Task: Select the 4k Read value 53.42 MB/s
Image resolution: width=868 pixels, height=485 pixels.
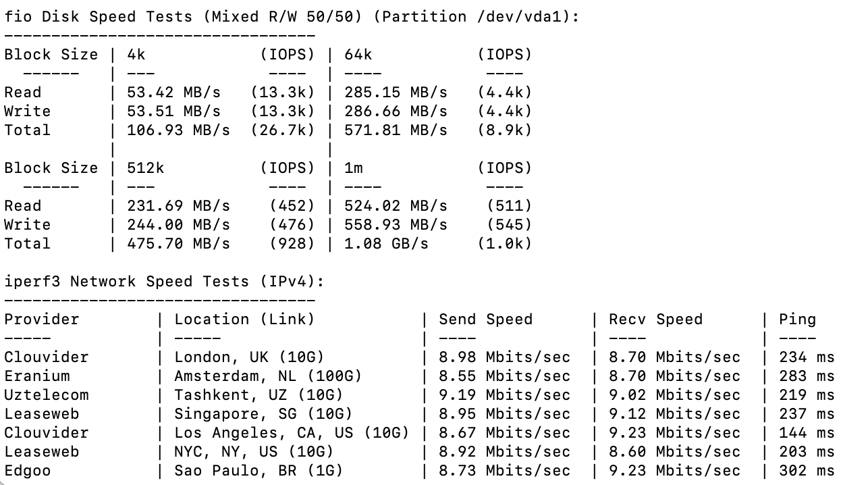Action: tap(173, 93)
